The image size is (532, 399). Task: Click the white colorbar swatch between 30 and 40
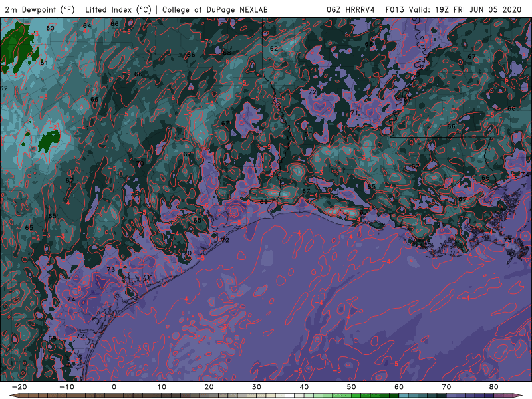tap(290, 396)
